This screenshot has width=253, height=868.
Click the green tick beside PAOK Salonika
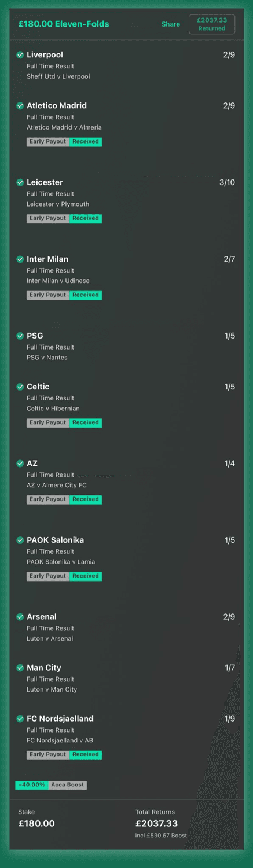[x=20, y=540]
